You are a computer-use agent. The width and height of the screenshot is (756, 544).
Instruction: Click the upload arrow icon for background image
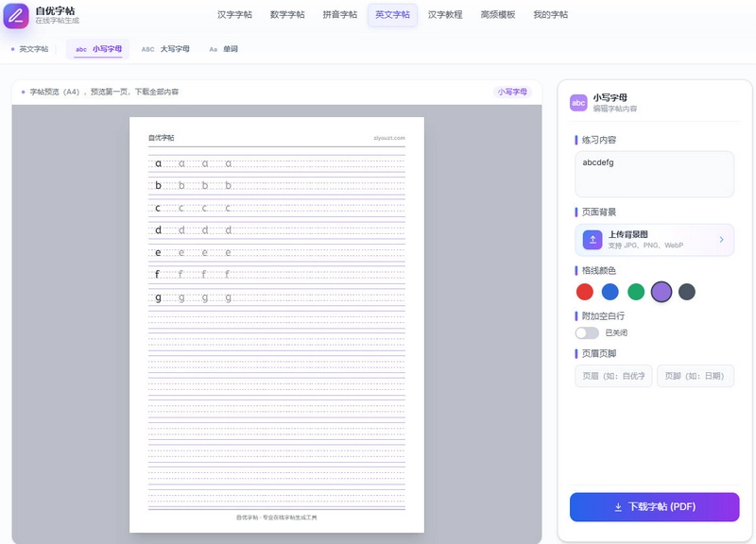tap(593, 240)
